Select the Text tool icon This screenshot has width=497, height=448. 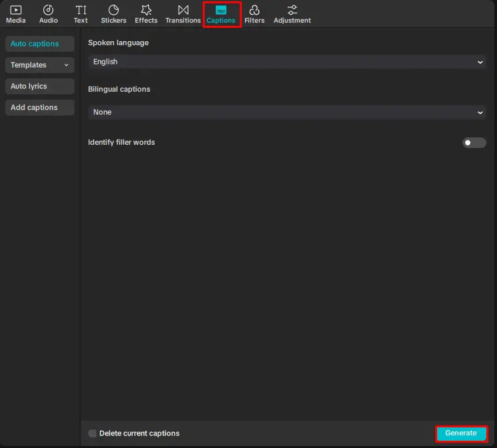(80, 10)
